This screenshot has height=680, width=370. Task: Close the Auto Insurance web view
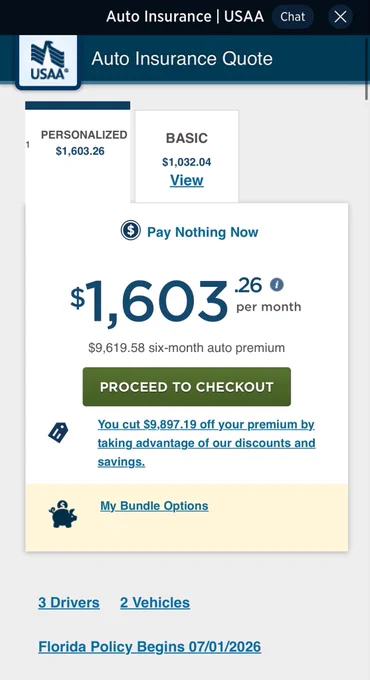point(340,17)
